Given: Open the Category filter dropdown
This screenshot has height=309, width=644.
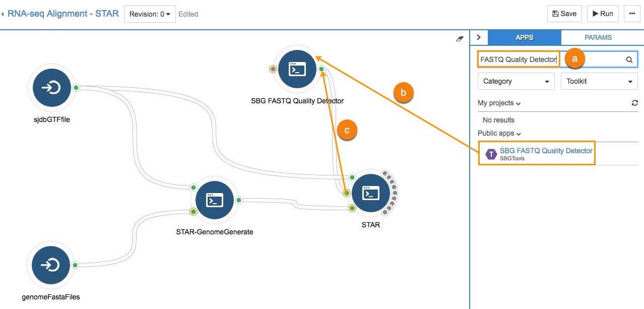Looking at the screenshot, I should (516, 81).
